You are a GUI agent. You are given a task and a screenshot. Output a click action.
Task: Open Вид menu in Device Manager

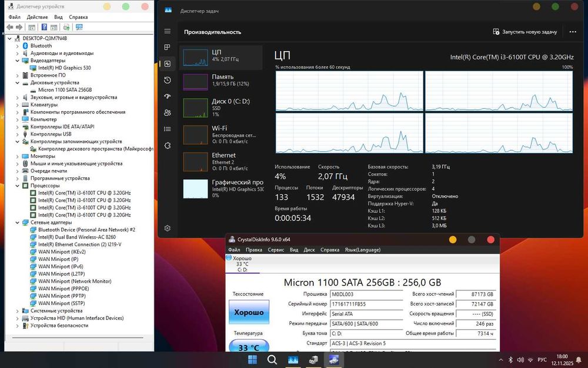58,17
